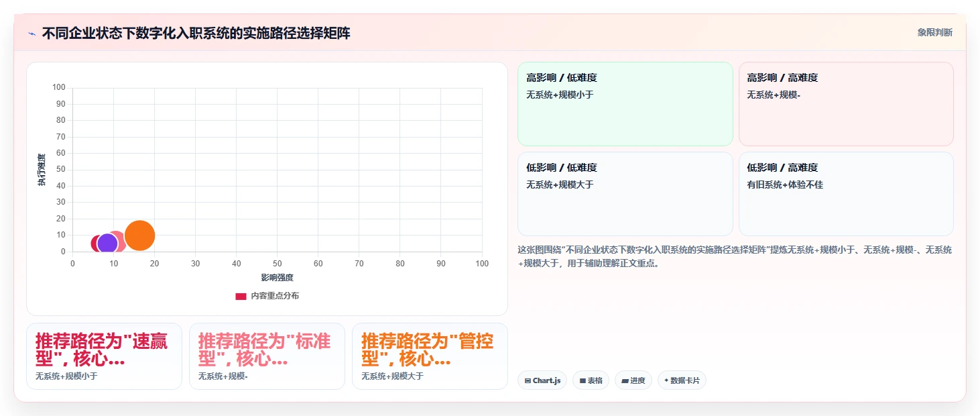The width and height of the screenshot is (980, 416).
Task: Select the 表格 tag
Action: [x=591, y=380]
